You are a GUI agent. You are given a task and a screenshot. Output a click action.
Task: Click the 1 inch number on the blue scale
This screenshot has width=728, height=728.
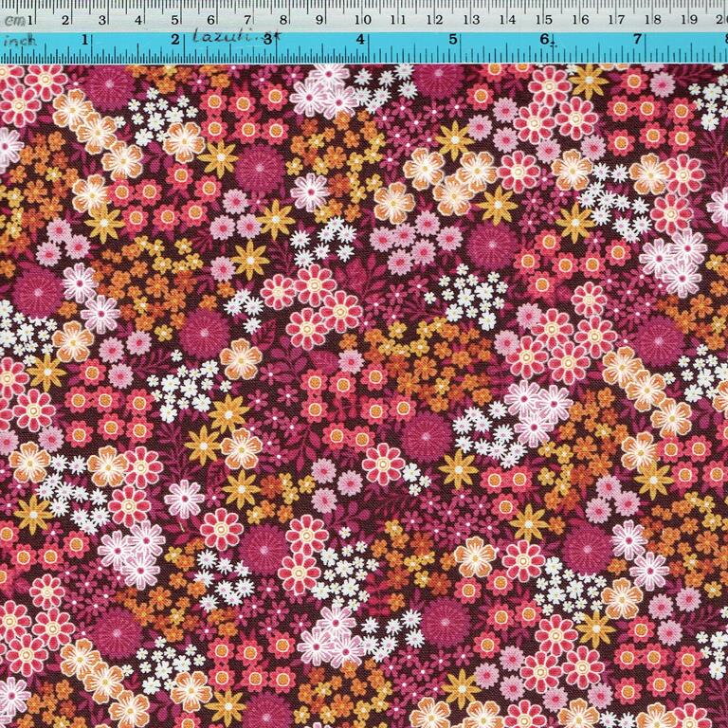86,40
